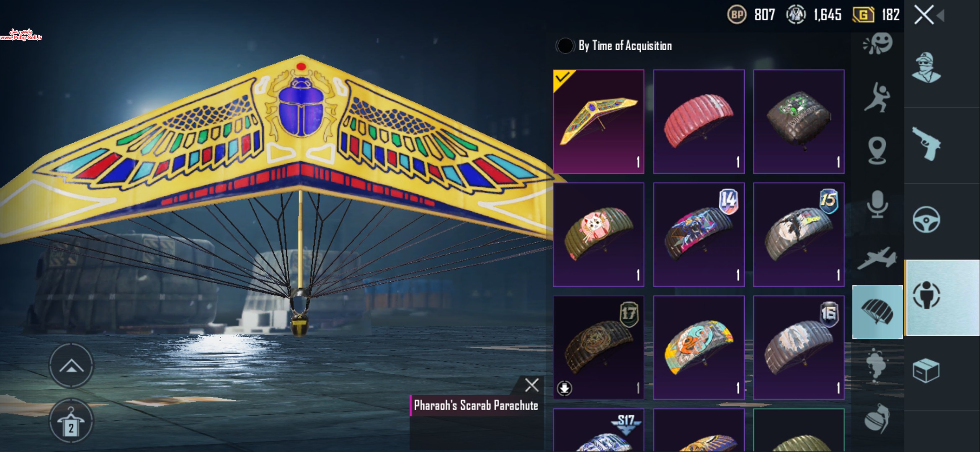The image size is (980, 452).
Task: Download the season 17 dark parachute
Action: click(x=565, y=388)
